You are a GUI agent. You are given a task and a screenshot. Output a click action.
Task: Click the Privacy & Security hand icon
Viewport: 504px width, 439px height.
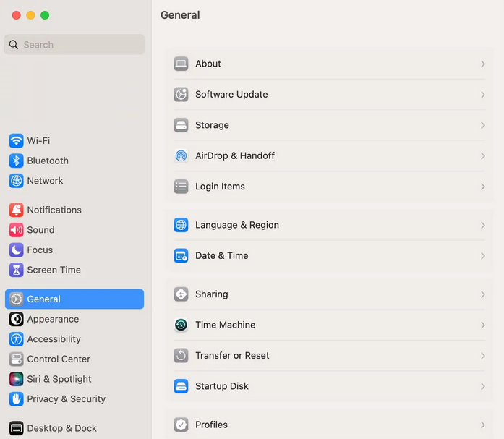click(16, 398)
